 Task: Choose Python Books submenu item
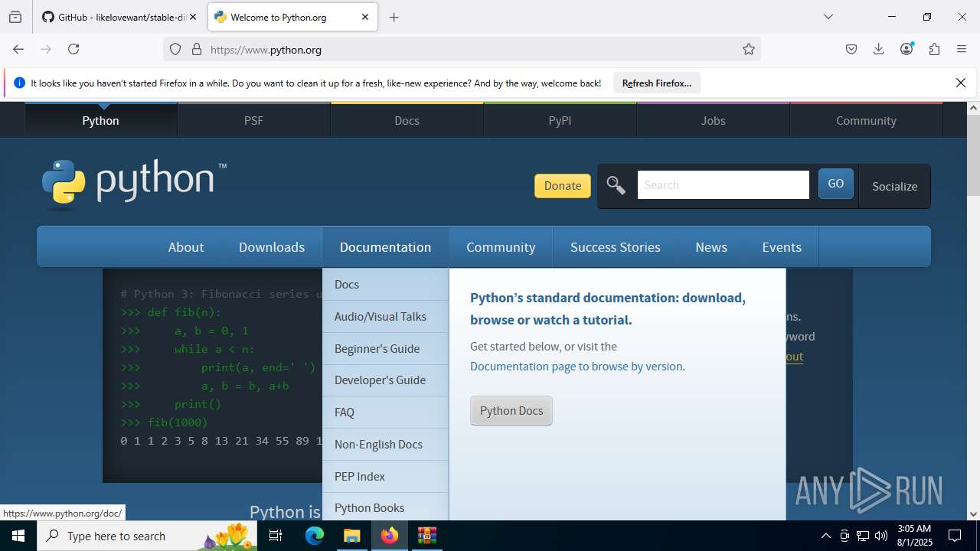[x=385, y=507]
